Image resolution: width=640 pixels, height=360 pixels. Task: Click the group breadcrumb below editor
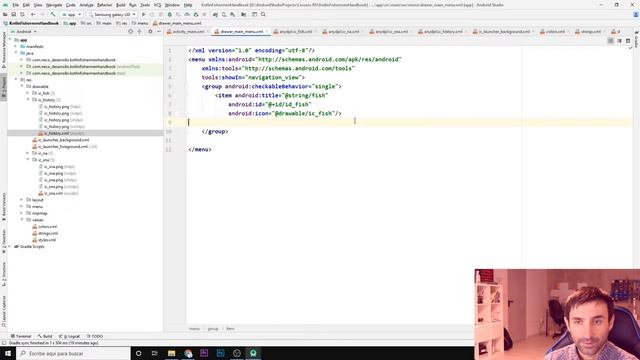(213, 329)
